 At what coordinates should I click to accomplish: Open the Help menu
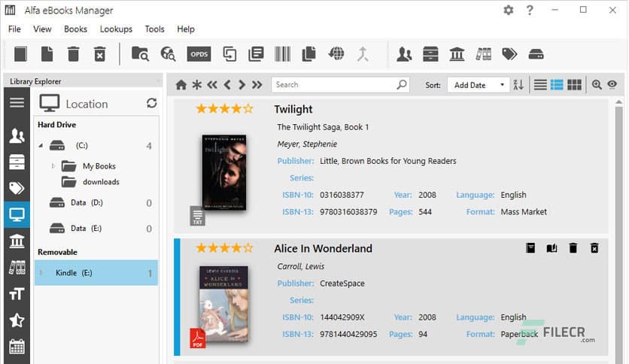(x=186, y=29)
